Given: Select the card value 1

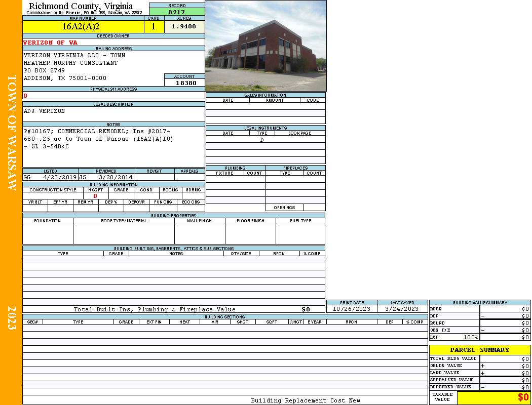Looking at the screenshot, I should (154, 26).
